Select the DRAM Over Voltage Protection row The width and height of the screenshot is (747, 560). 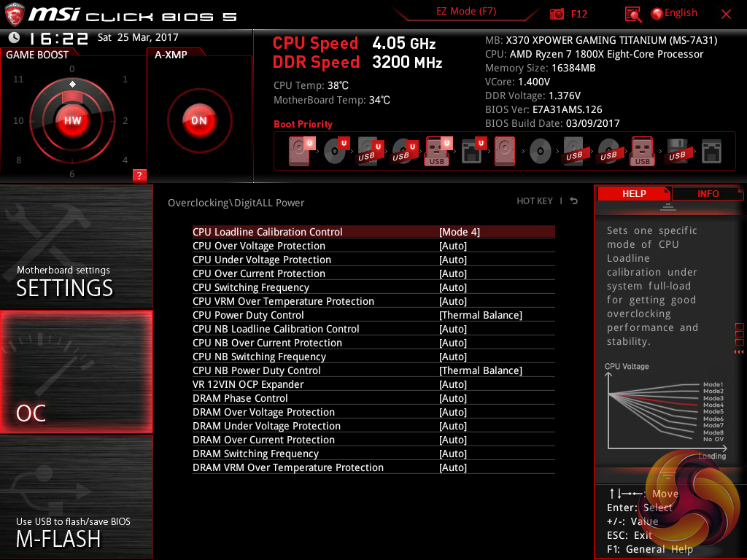373,411
